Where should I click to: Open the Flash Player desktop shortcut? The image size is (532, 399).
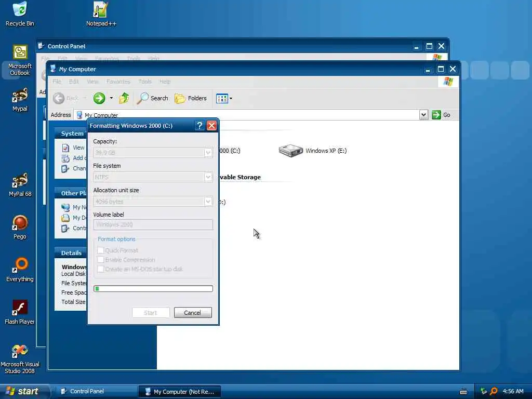tap(20, 312)
